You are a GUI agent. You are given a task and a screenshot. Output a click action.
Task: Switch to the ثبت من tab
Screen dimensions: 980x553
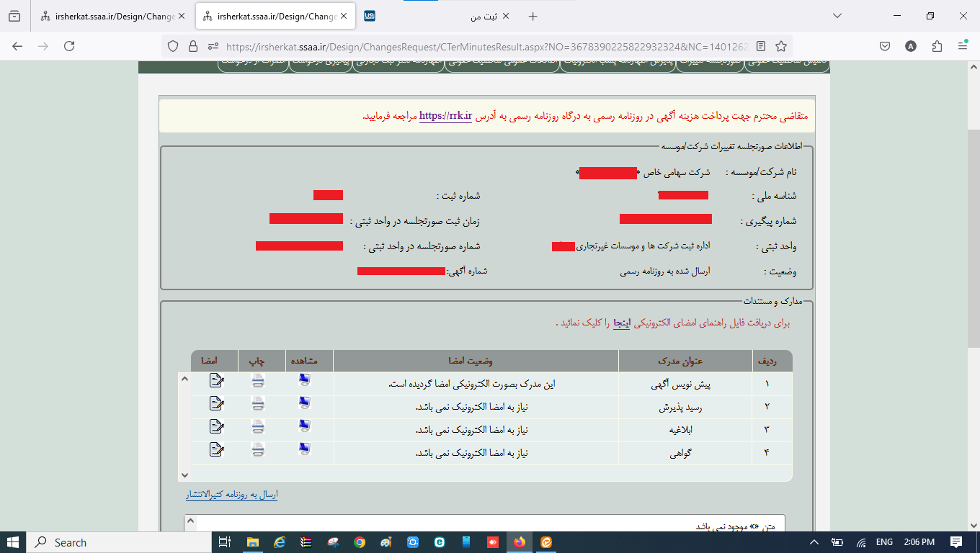pyautogui.click(x=438, y=16)
